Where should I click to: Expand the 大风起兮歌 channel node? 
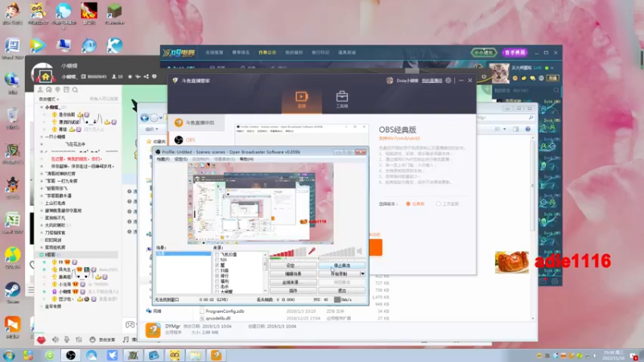(x=42, y=225)
